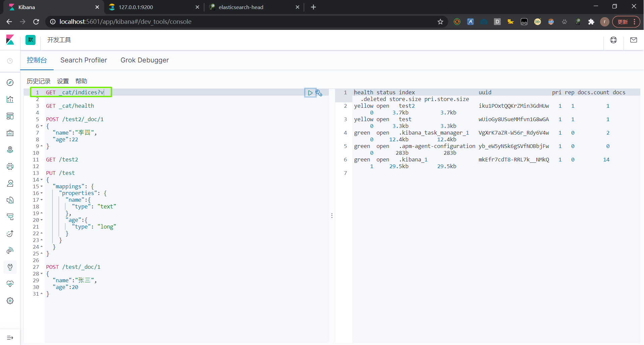Switch to Grok Debugger tab
Image resolution: width=644 pixels, height=345 pixels.
145,60
